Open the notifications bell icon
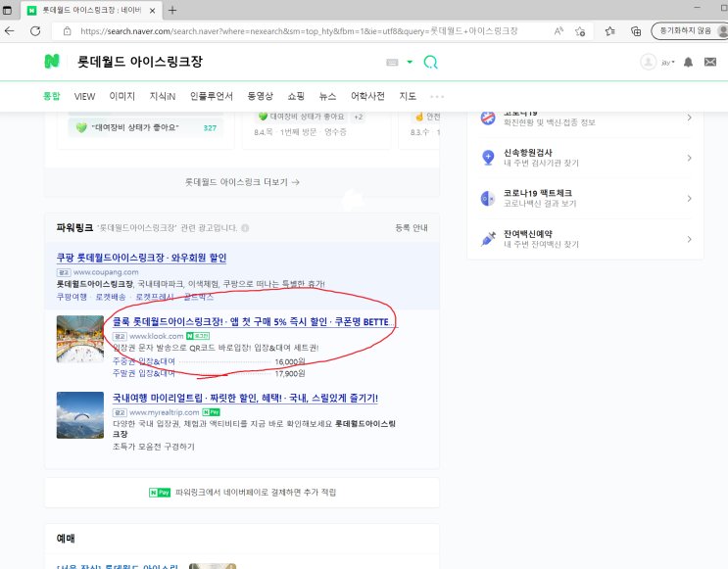This screenshot has width=728, height=569. 688,63
